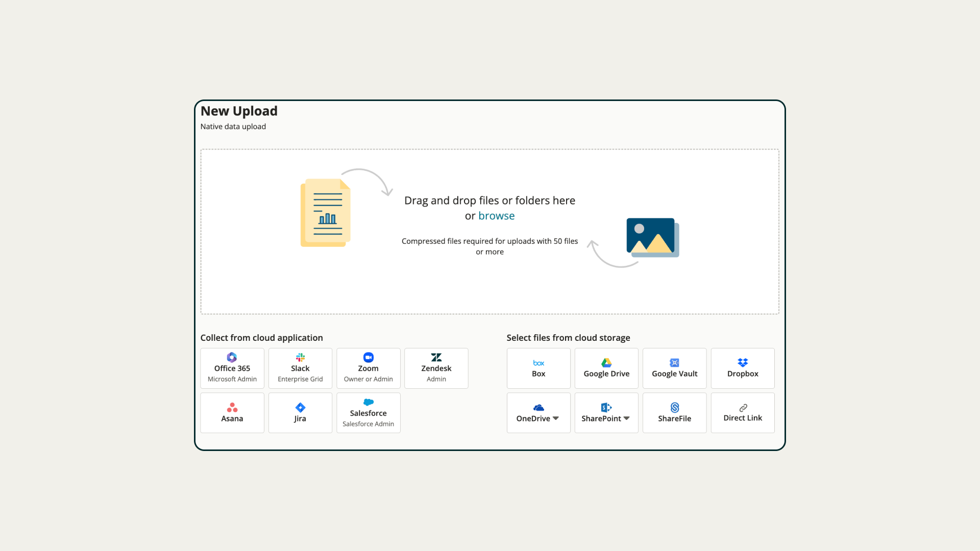Choose Slack Enterprise Grid source
This screenshot has width=980, height=551.
point(300,368)
